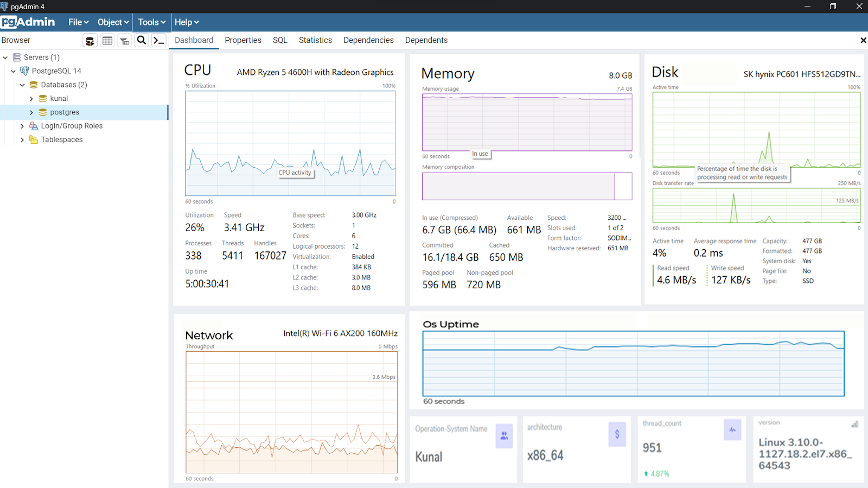The height and width of the screenshot is (488, 868).
Task: Click the Memory usage graph
Action: tap(527, 122)
